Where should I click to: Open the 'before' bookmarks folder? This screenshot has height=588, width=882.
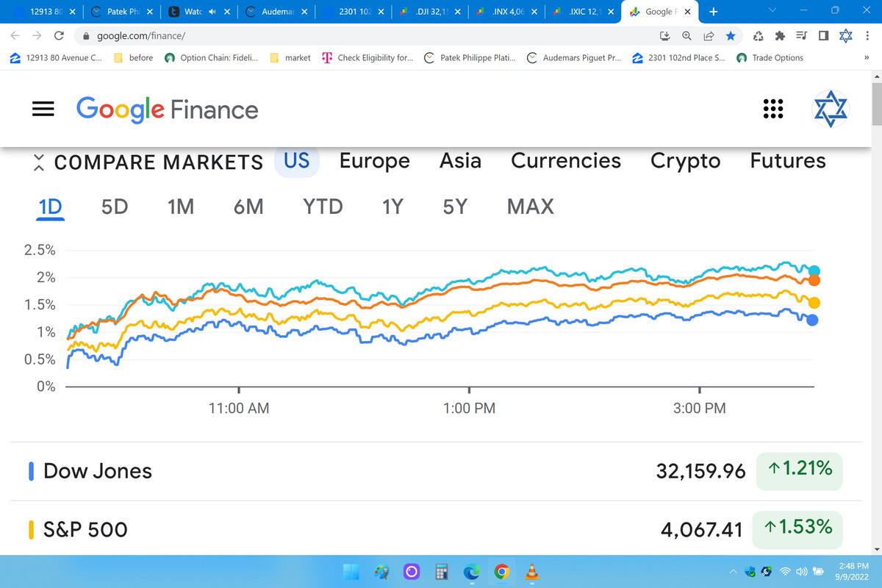tap(133, 57)
